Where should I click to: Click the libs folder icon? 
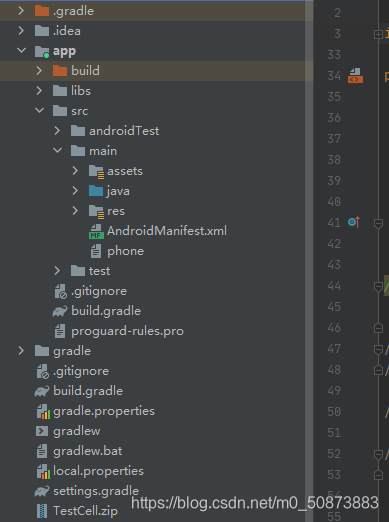60,91
